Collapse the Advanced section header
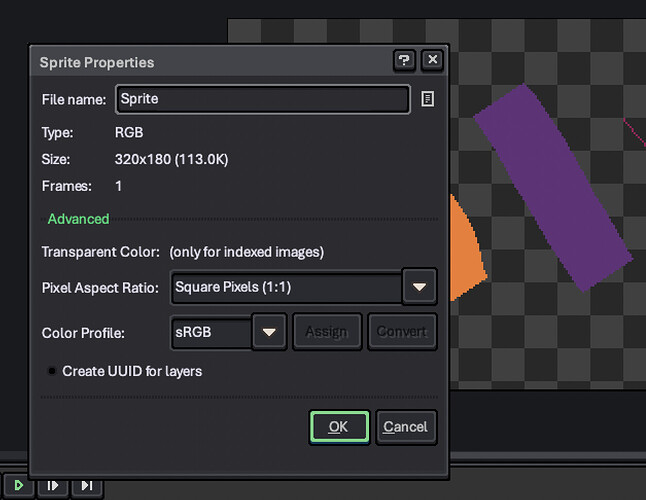Viewport: 646px width, 500px height. pos(79,219)
